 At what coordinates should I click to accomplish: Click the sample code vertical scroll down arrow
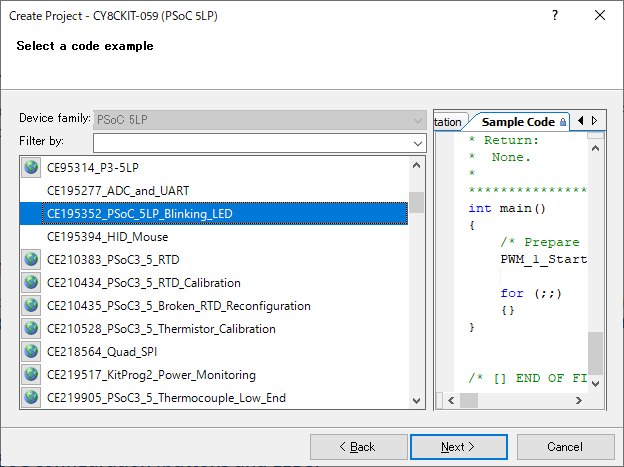click(596, 384)
